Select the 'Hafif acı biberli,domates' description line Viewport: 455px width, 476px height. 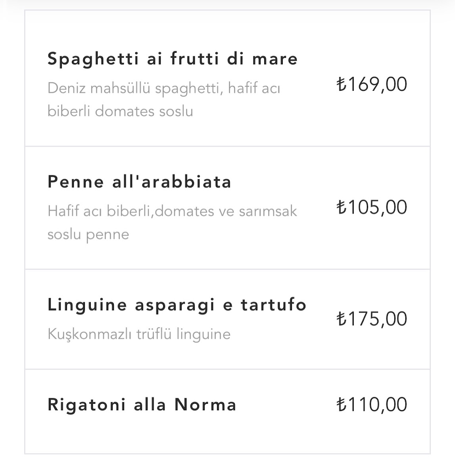172,211
